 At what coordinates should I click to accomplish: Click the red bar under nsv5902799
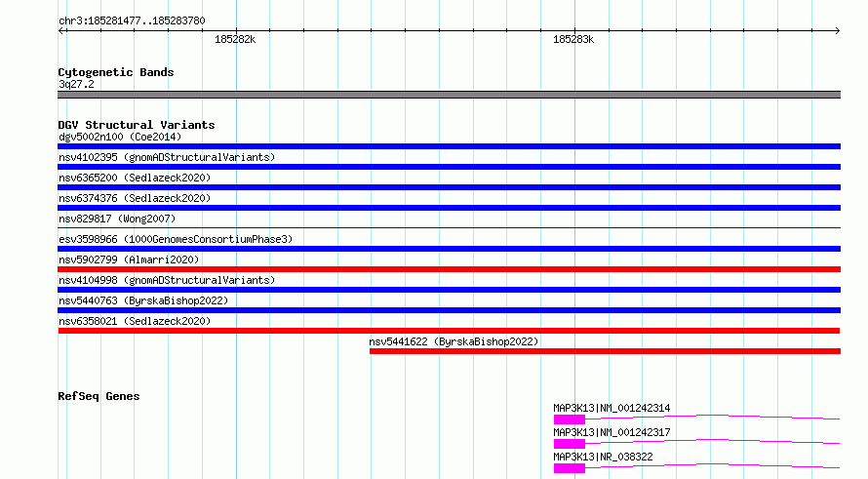click(x=449, y=269)
